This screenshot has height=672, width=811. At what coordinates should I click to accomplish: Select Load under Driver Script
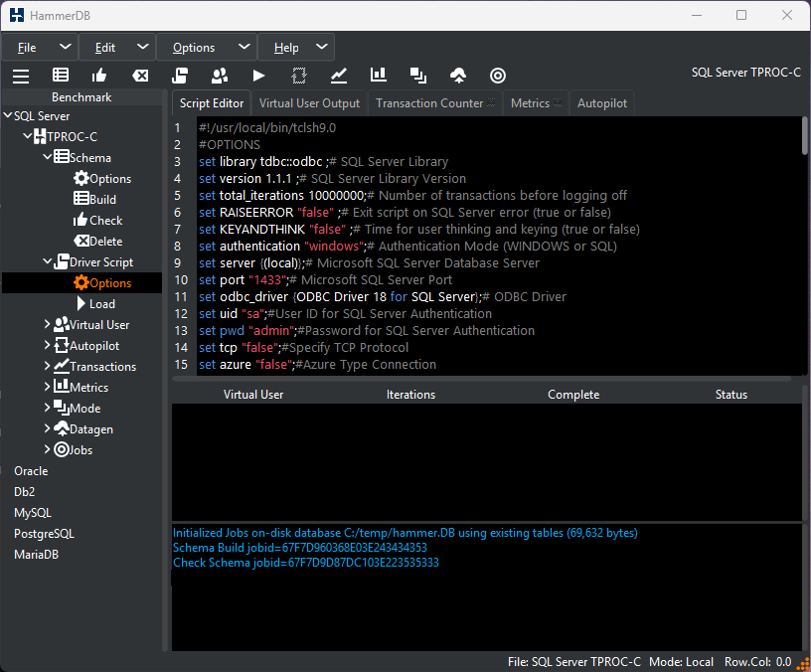click(95, 303)
